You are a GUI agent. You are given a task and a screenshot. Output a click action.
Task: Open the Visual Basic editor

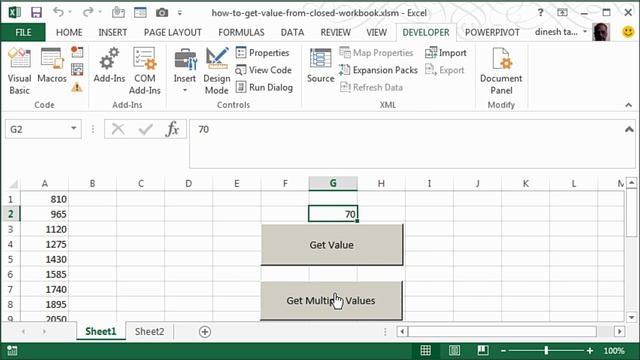[x=19, y=71]
